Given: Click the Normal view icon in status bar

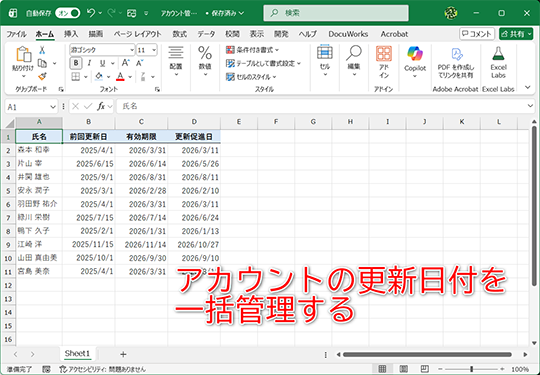Looking at the screenshot, I should (x=382, y=369).
